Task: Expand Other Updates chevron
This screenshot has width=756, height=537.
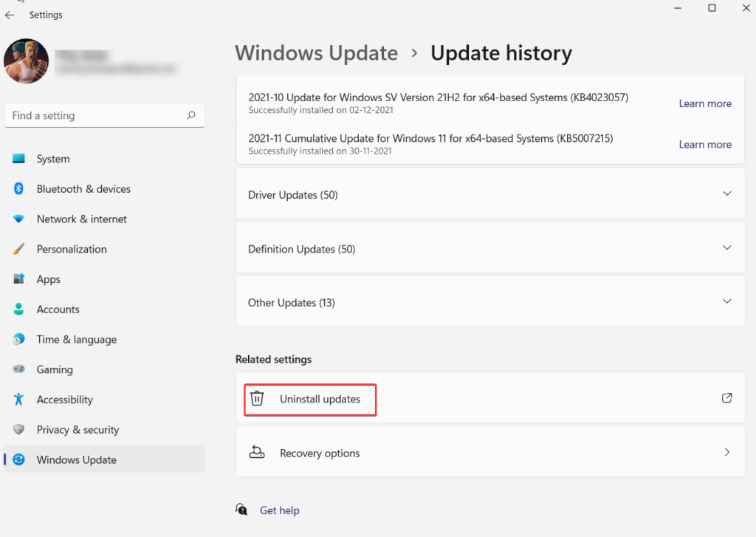Action: click(727, 301)
